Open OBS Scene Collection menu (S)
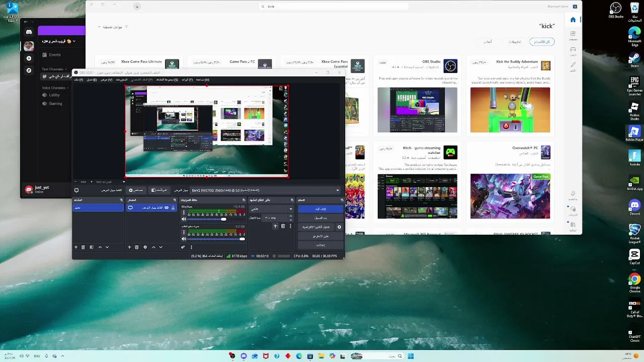This screenshot has width=644, height=362. [x=167, y=79]
